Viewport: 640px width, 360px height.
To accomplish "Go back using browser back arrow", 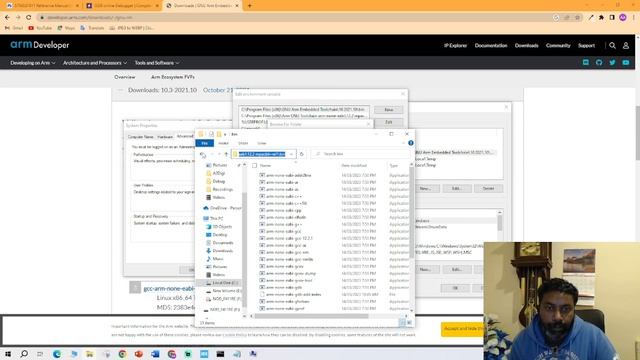I will coord(7,18).
